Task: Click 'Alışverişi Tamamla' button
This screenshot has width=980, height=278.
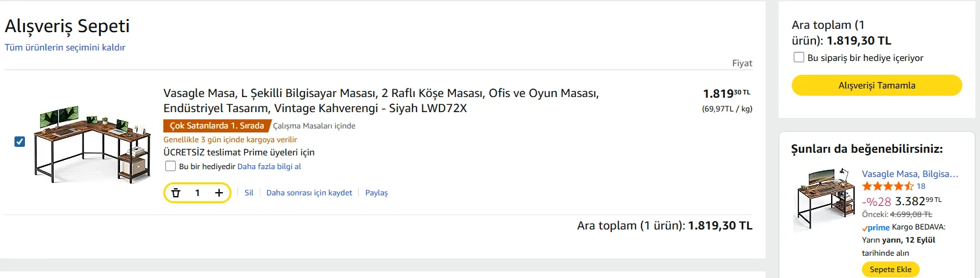Action: [876, 85]
